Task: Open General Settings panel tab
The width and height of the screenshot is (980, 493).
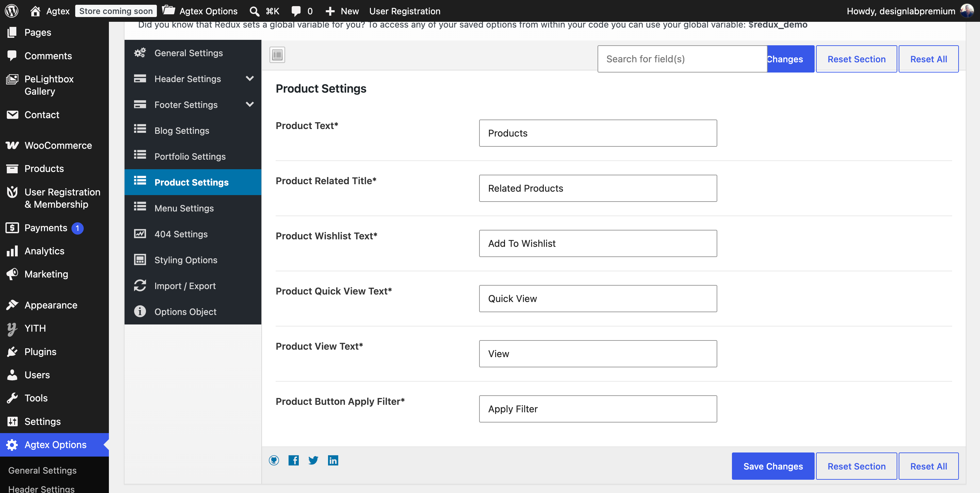Action: point(193,53)
